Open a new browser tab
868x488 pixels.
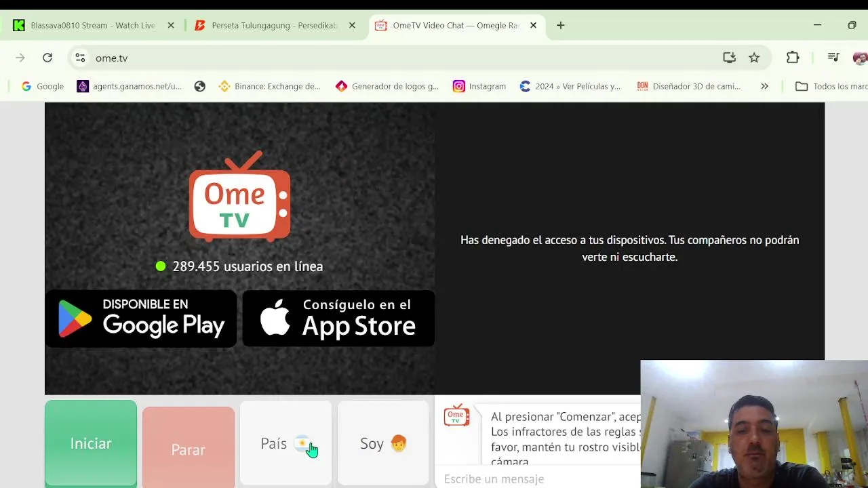tap(560, 25)
